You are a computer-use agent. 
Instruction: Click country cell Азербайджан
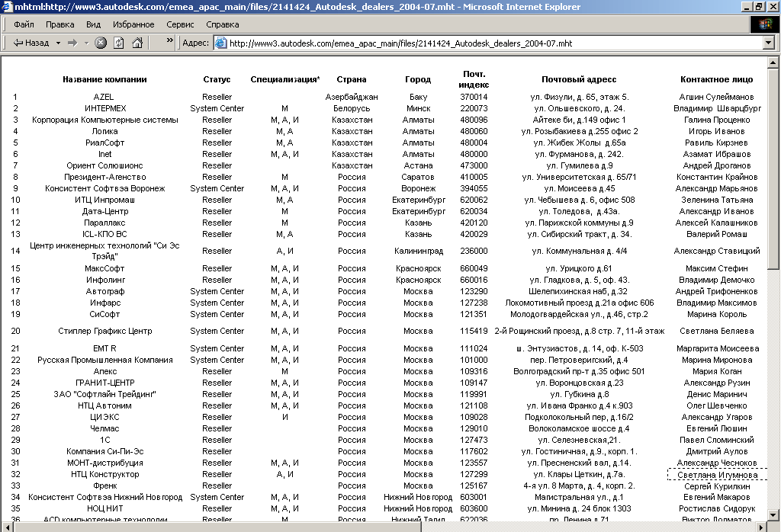pyautogui.click(x=352, y=97)
